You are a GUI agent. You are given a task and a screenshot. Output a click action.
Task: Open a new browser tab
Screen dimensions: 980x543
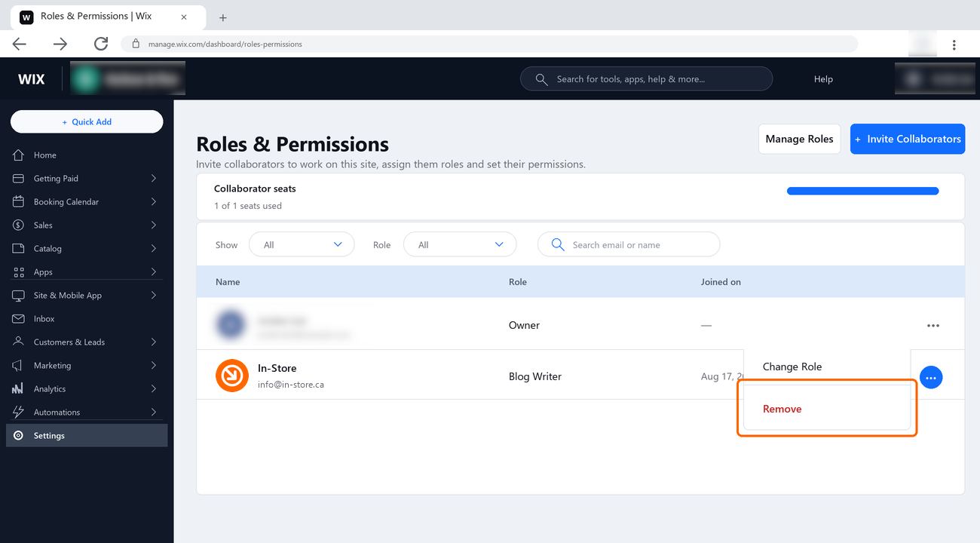pos(223,17)
